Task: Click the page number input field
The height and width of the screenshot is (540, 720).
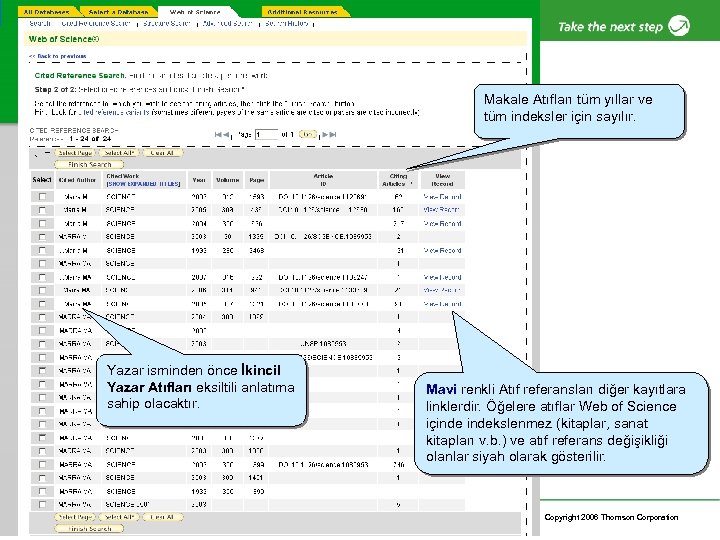Action: click(x=266, y=135)
